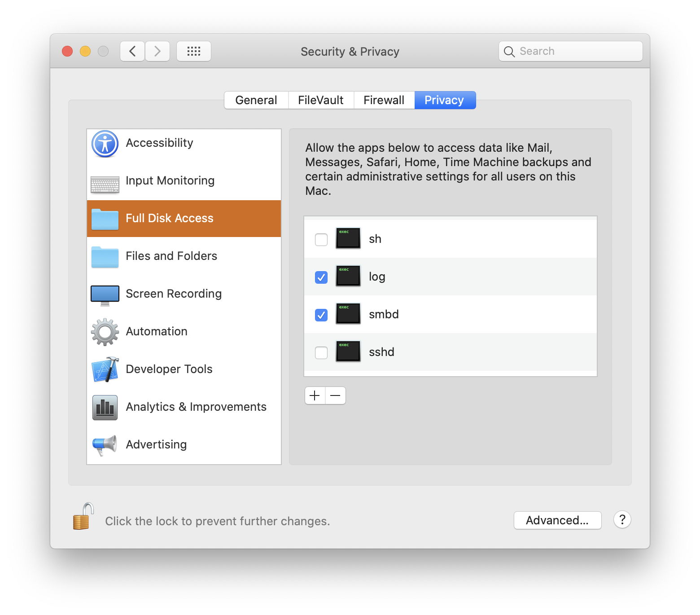Select Screen Recording monitor icon
This screenshot has width=700, height=615.
[105, 295]
